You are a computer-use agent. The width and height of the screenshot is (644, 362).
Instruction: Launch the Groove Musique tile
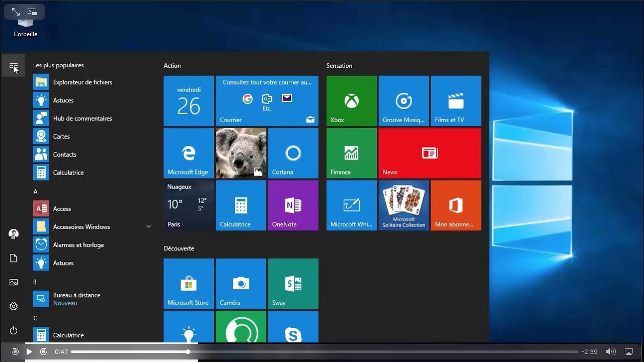[404, 101]
